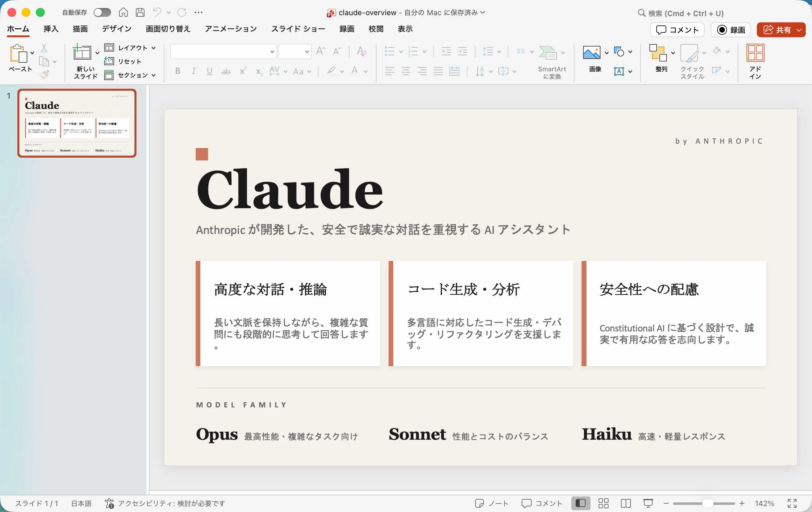Toggle subscript formatting
This screenshot has width=812, height=512.
point(259,71)
